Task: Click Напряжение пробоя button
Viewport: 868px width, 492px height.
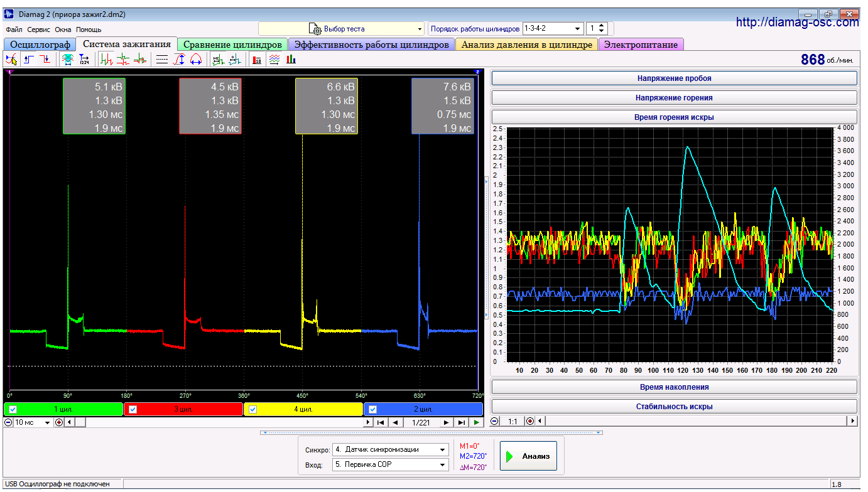Action: (x=674, y=78)
